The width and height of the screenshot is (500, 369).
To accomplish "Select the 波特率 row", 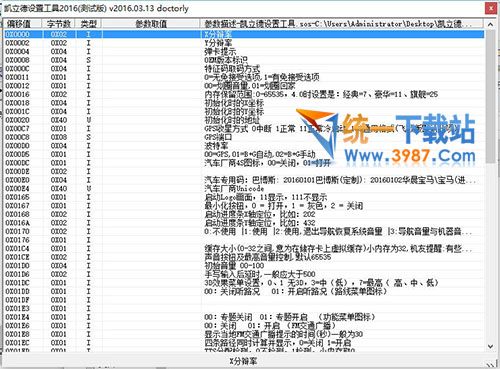I will [x=244, y=146].
